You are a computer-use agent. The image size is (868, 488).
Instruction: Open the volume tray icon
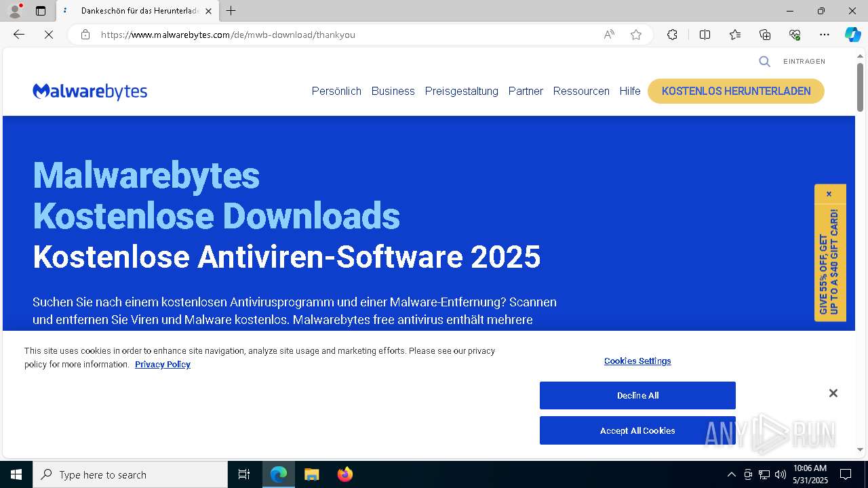coord(781,474)
